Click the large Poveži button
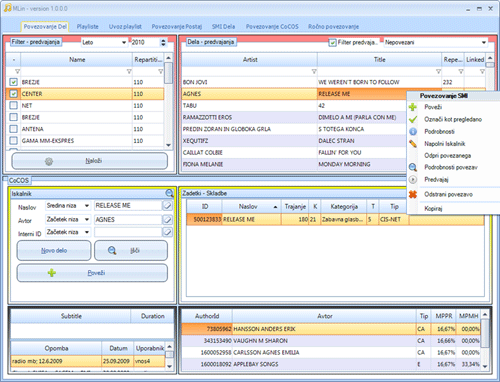This screenshot has height=382, width=500. point(92,273)
